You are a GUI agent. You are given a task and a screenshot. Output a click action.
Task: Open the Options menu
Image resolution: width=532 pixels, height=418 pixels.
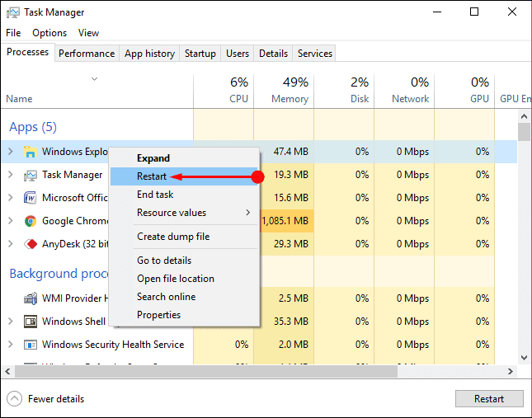[49, 33]
